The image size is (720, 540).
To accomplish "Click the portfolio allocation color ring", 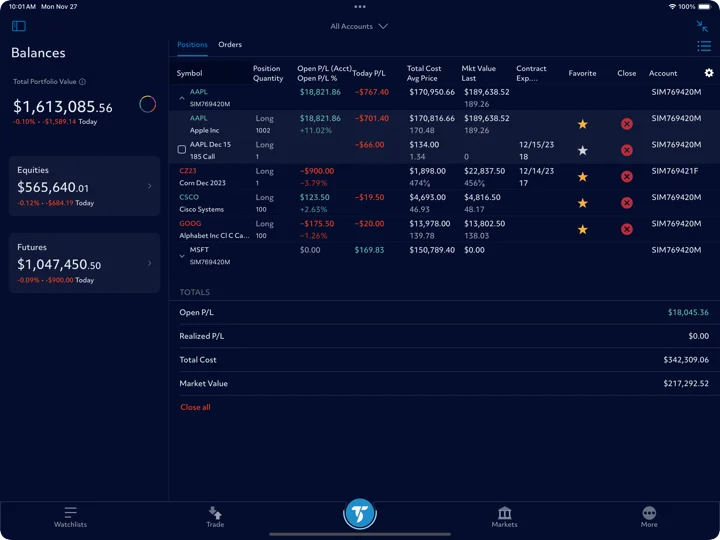I will 147,104.
